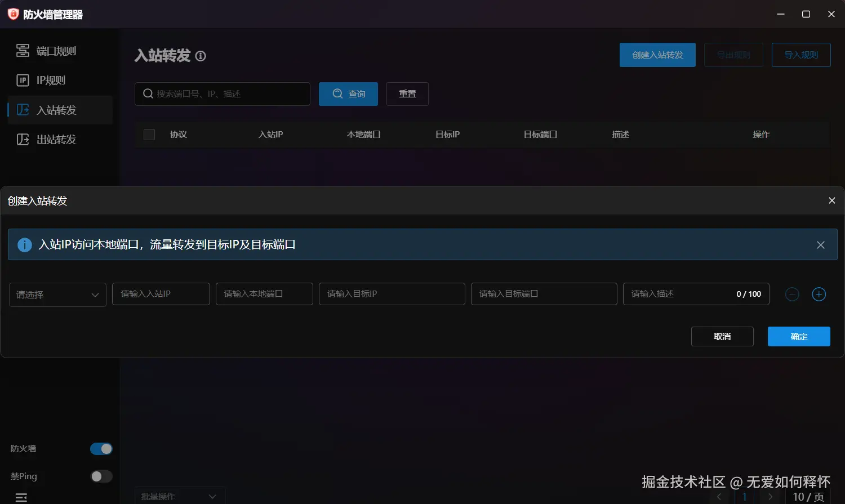
Task: Go to next page arrow
Action: coord(771,497)
